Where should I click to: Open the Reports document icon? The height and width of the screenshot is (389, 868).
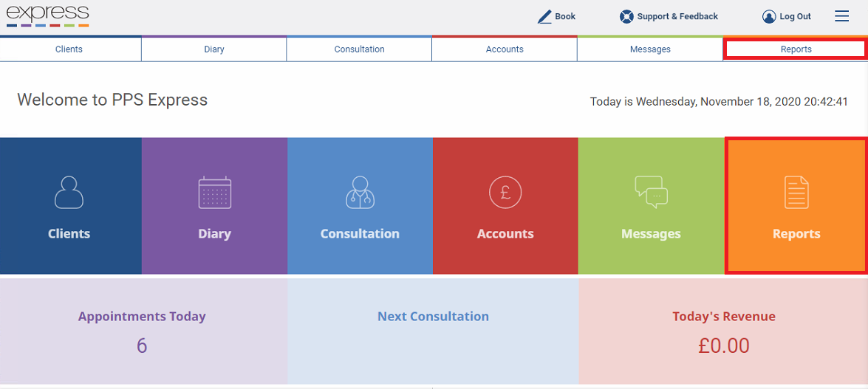[x=796, y=193]
